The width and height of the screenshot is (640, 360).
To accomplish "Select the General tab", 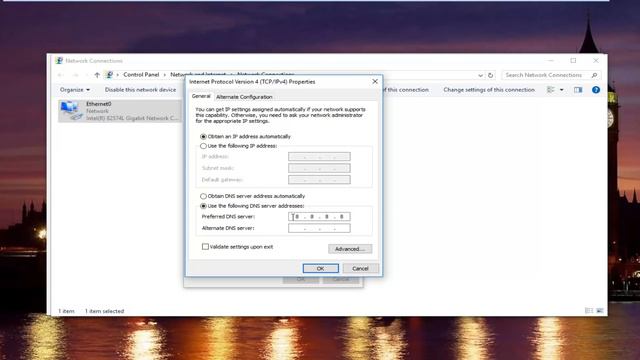I will [x=201, y=96].
